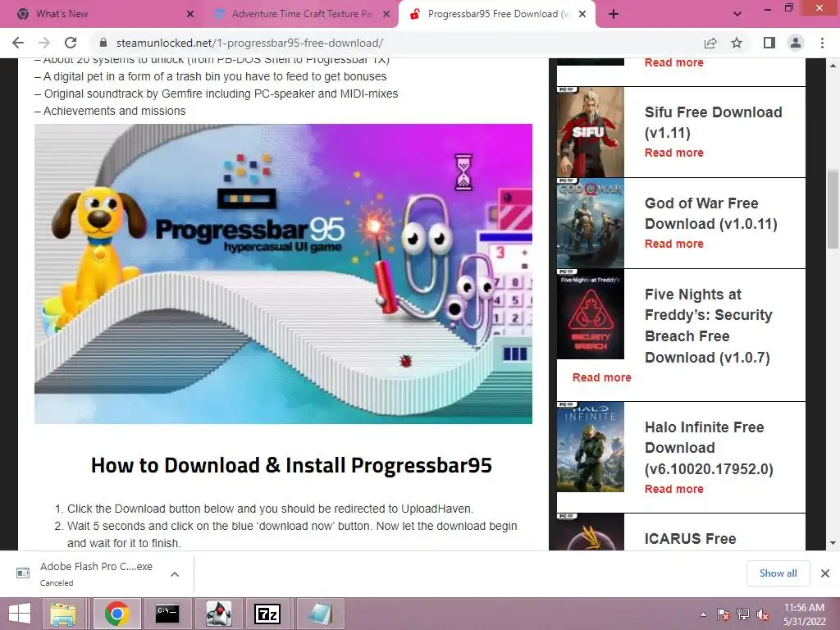Click the Chrome taskbar icon
The width and height of the screenshot is (840, 630).
coord(116,614)
